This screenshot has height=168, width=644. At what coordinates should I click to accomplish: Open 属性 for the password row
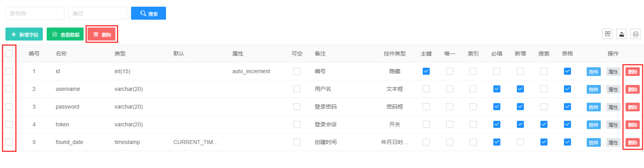tap(613, 107)
